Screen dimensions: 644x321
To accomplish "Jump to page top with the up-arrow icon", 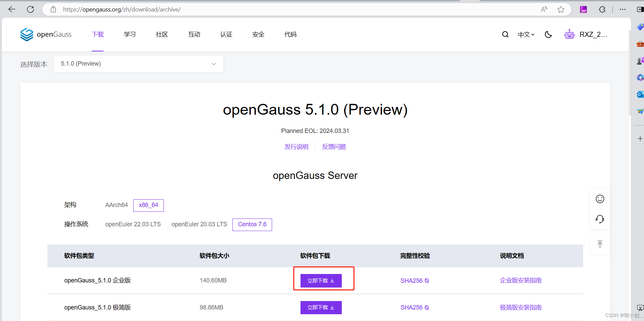I will pos(600,245).
